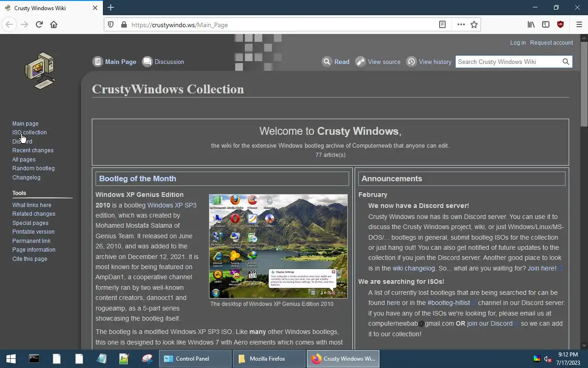Open the Changelog sidebar link
The width and height of the screenshot is (588, 368).
point(26,178)
